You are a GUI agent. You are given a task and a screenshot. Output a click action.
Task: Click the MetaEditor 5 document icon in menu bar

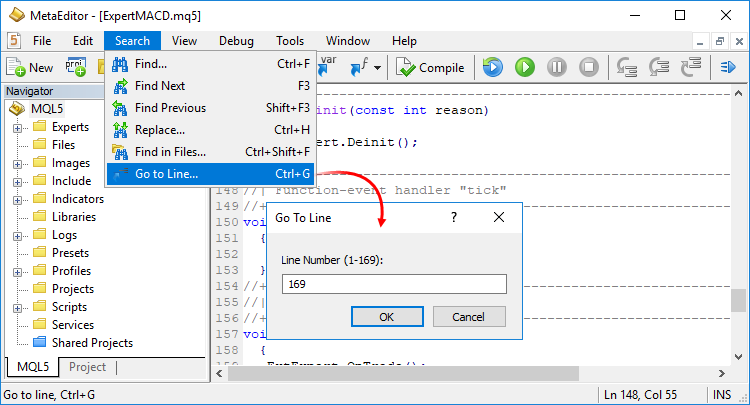14,41
